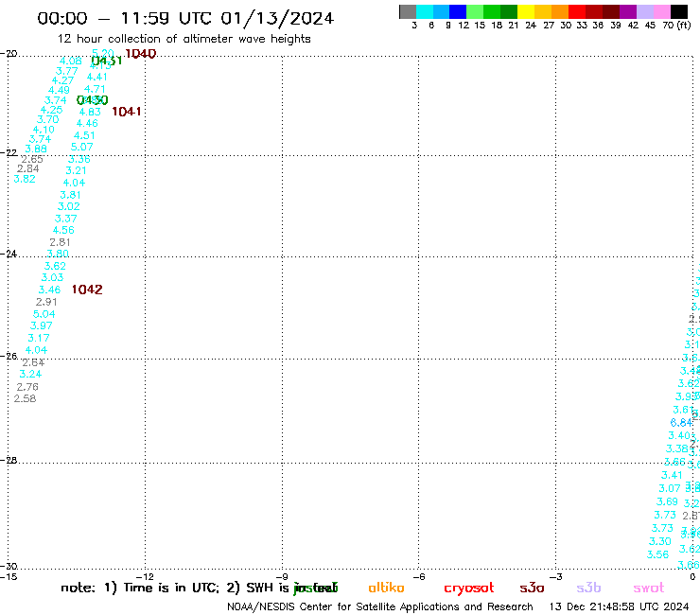
Task: Click the NOAA/NESDIS Center credit line
Action: click(x=380, y=606)
